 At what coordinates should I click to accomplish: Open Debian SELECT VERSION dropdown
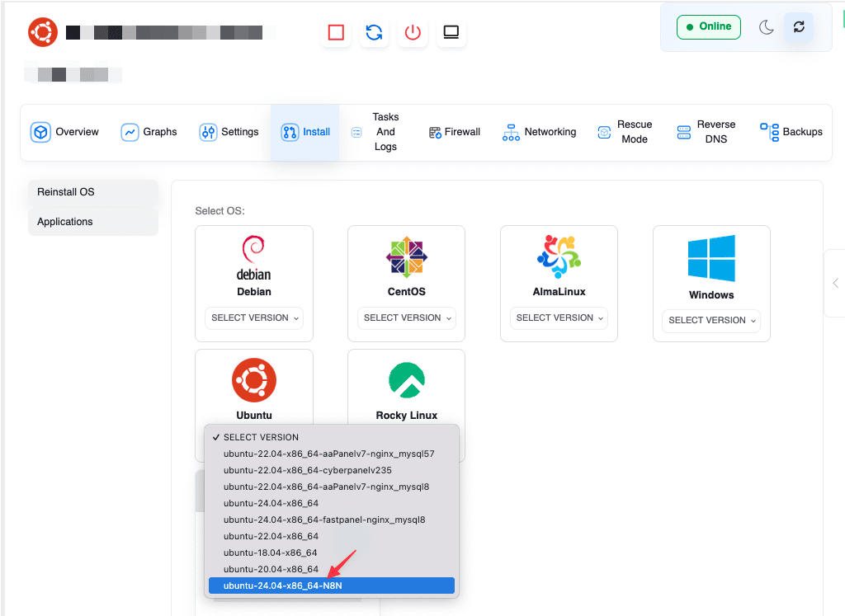click(254, 317)
